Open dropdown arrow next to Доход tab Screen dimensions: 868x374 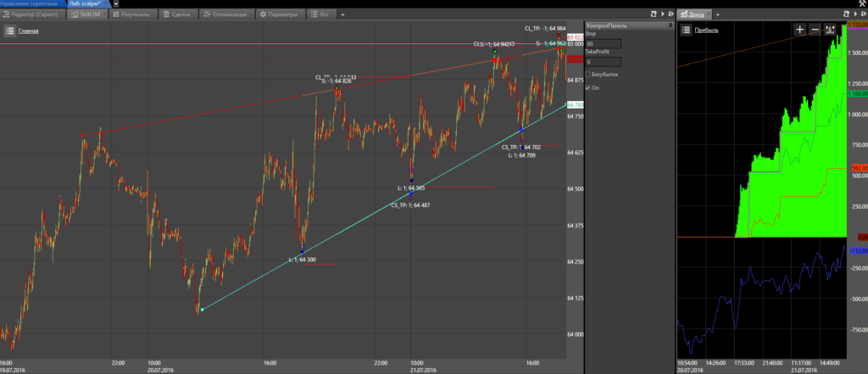coord(719,14)
